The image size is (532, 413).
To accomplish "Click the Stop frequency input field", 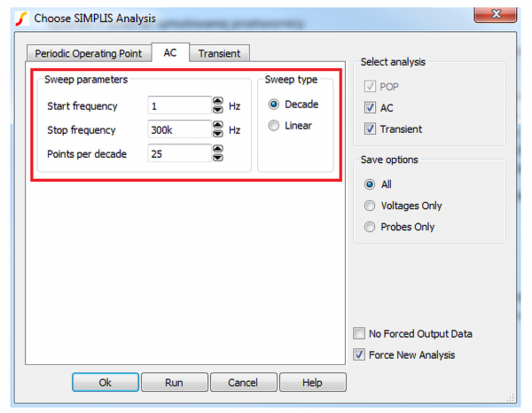I will 179,130.
